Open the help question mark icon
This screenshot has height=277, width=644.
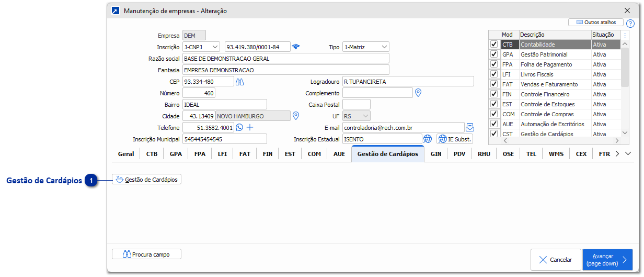point(630,24)
